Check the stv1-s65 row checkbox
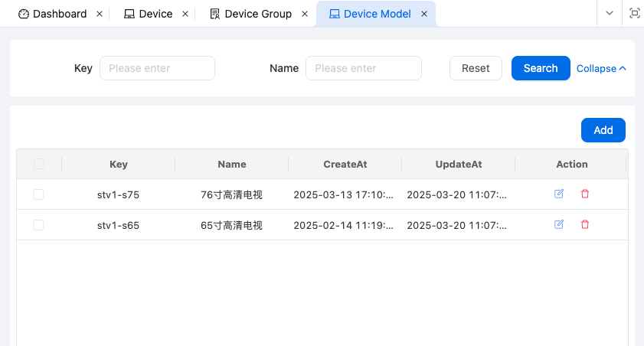 pyautogui.click(x=39, y=225)
